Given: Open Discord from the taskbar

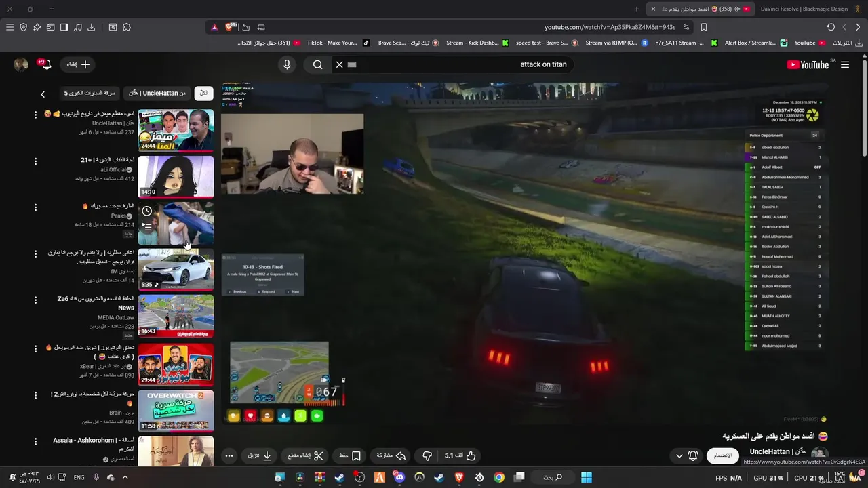Looking at the screenshot, I should pyautogui.click(x=399, y=477).
